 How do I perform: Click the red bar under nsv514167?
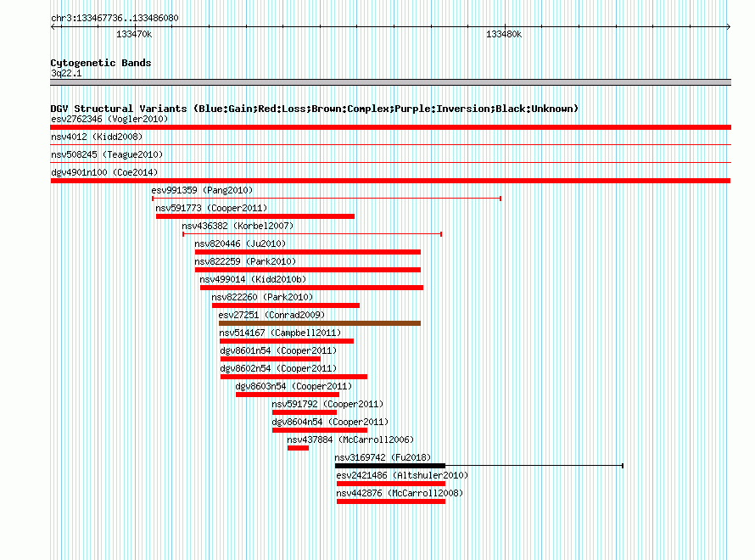tap(287, 341)
